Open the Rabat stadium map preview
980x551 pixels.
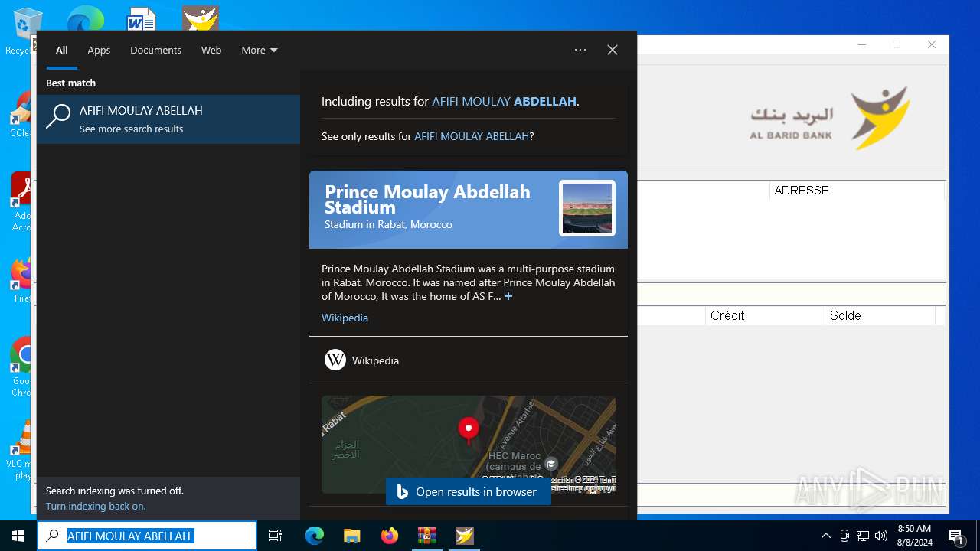469,444
